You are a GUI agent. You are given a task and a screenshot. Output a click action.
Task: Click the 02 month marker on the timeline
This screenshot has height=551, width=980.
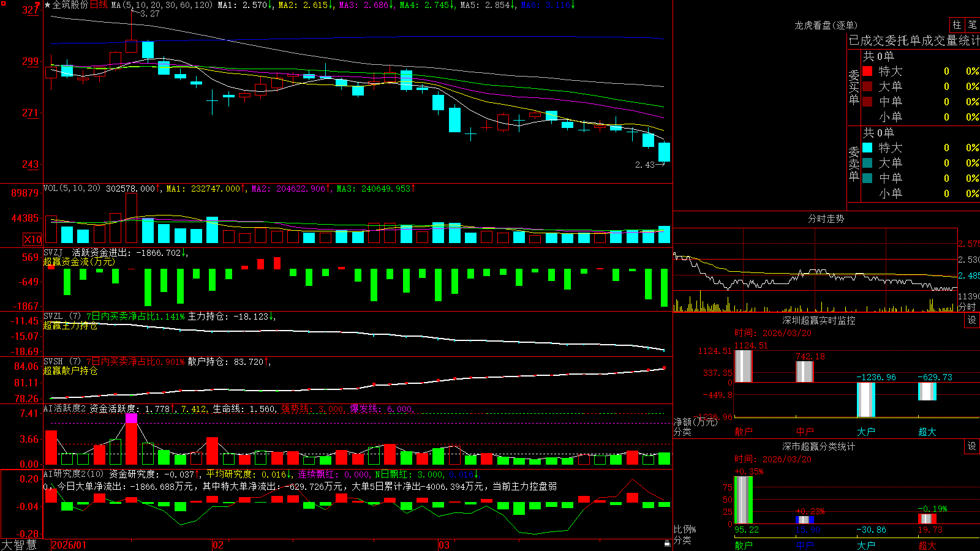(218, 545)
